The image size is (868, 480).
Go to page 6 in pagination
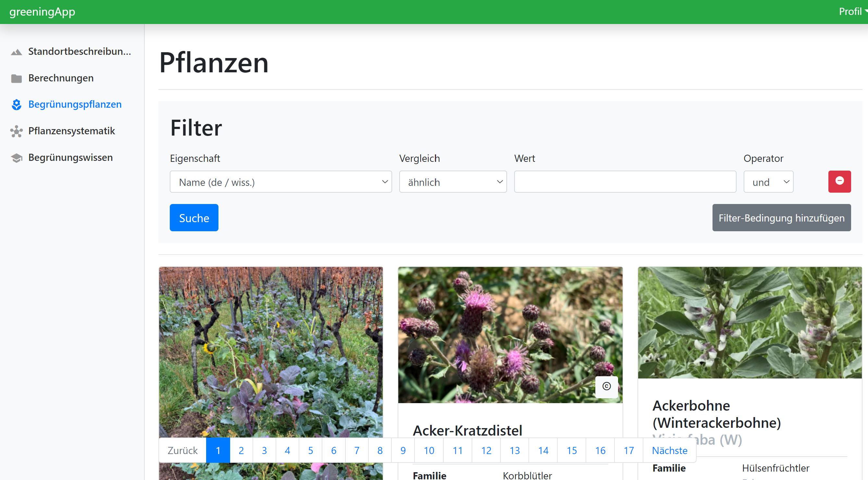point(334,450)
